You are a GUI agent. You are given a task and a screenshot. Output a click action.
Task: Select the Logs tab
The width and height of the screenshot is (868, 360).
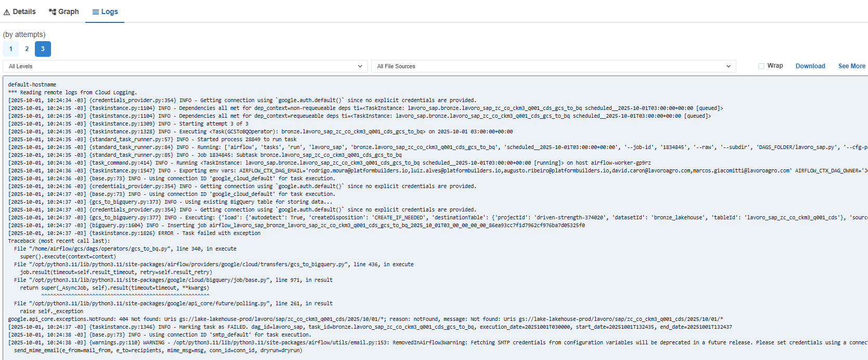tap(105, 11)
